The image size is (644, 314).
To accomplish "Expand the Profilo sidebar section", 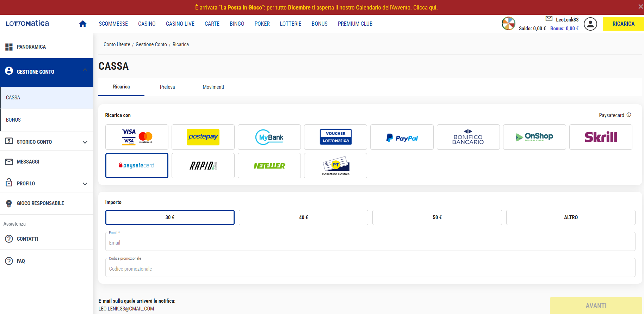I will click(85, 184).
